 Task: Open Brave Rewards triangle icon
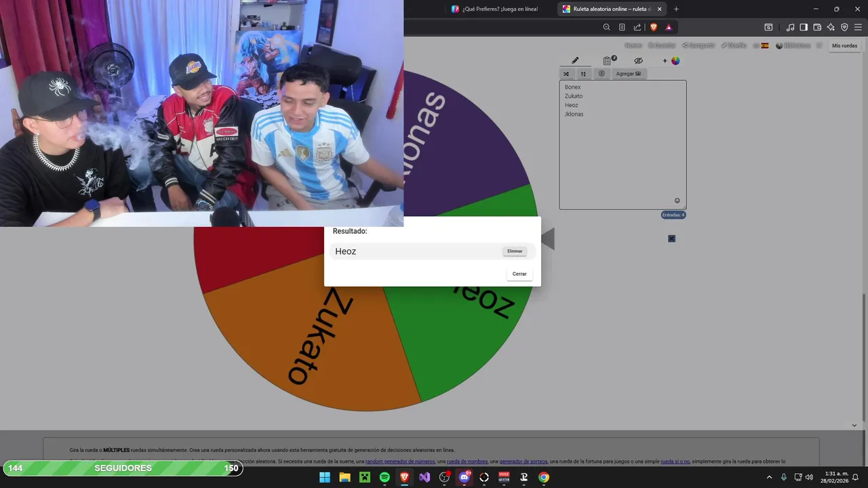pyautogui.click(x=669, y=27)
